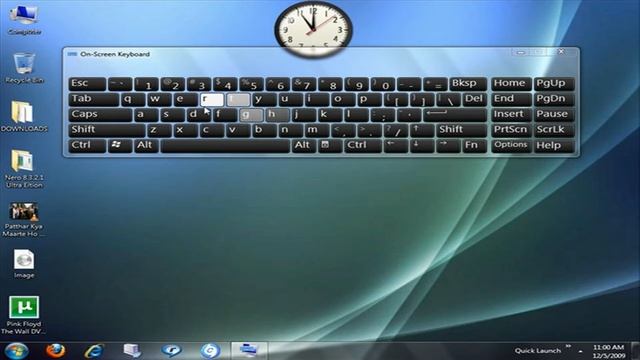Screen dimensions: 640x360
Task: Click the context menu key
Action: tap(330, 146)
